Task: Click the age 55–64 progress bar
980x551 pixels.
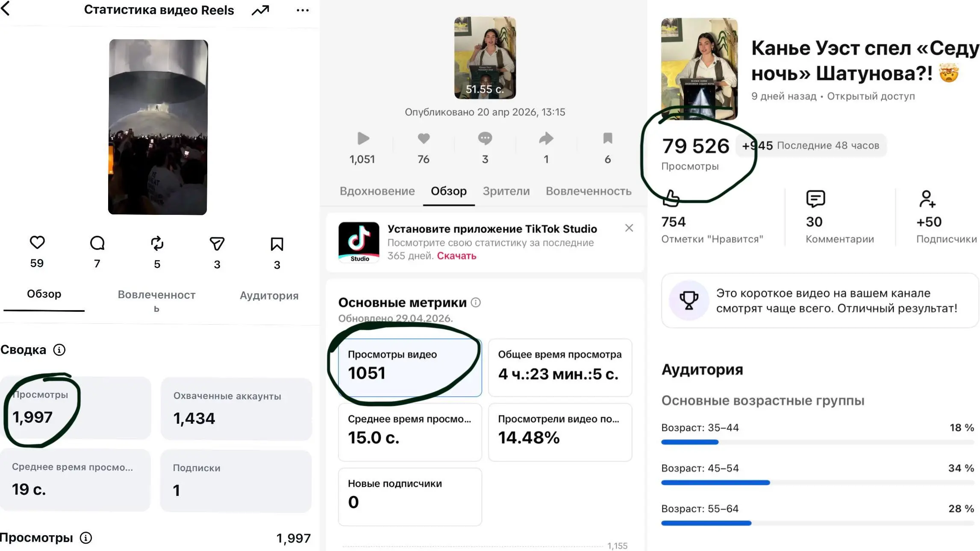Action: 817,523
